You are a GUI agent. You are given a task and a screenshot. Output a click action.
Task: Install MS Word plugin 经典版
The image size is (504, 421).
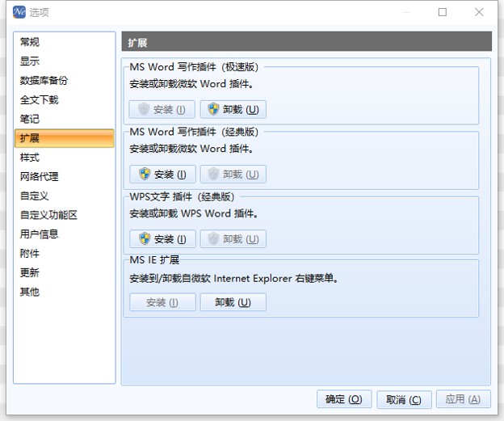(162, 175)
